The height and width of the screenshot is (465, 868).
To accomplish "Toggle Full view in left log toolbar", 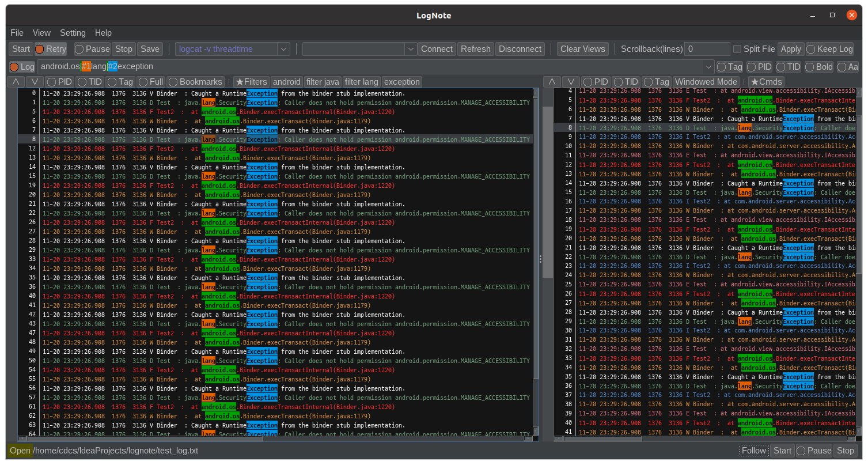I will [151, 82].
